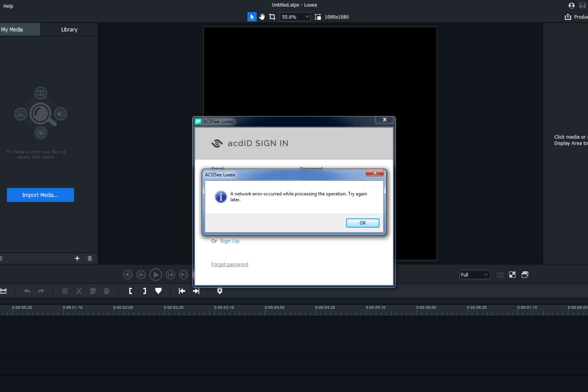This screenshot has width=588, height=392.
Task: Click the Sign Up link
Action: tap(229, 241)
